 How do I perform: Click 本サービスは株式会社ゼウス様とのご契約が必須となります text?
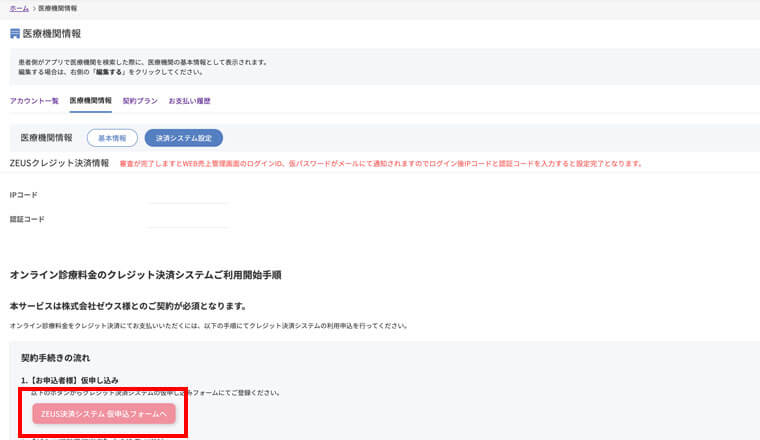(x=128, y=306)
